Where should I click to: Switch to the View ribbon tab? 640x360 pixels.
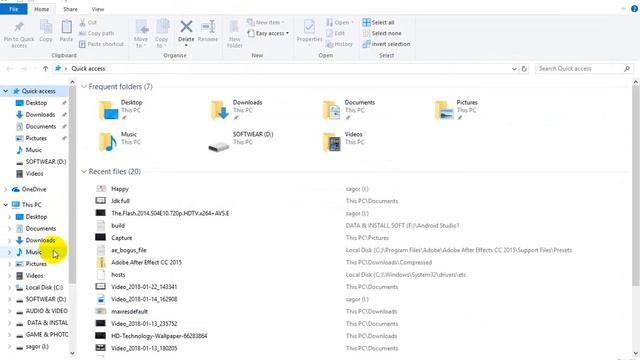98,9
